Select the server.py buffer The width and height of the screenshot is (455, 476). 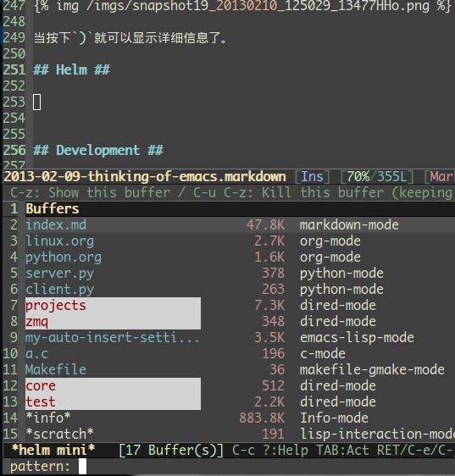59,274
